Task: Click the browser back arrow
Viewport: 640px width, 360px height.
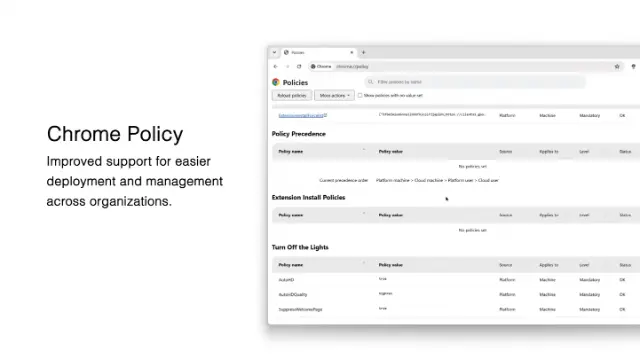Action: click(276, 67)
